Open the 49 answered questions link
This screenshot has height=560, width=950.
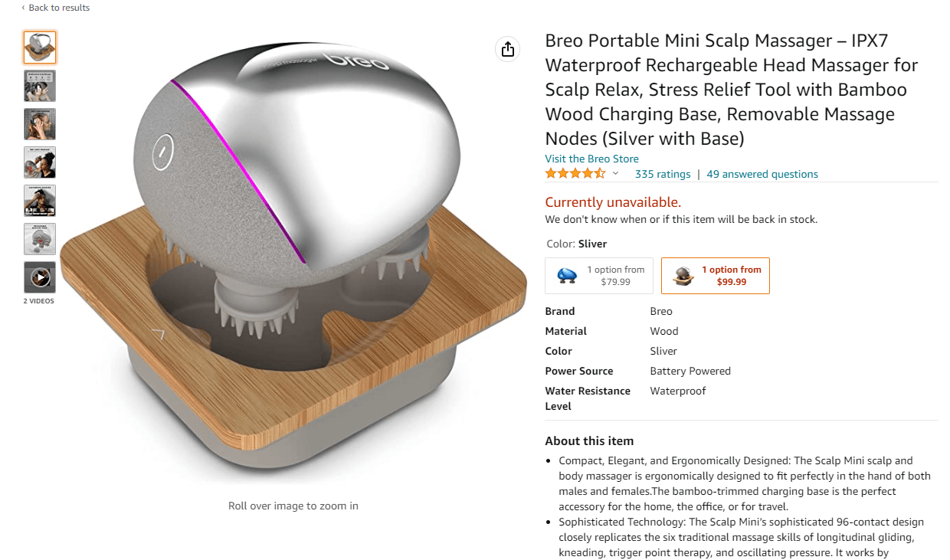pyautogui.click(x=762, y=174)
